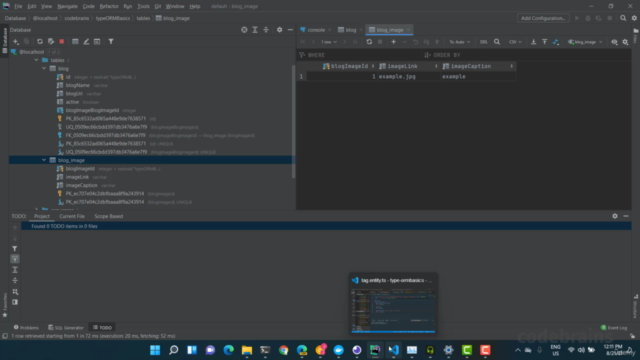640x360 pixels.
Task: Open the blog_image table switcher dropdown
Action: pyautogui.click(x=585, y=42)
